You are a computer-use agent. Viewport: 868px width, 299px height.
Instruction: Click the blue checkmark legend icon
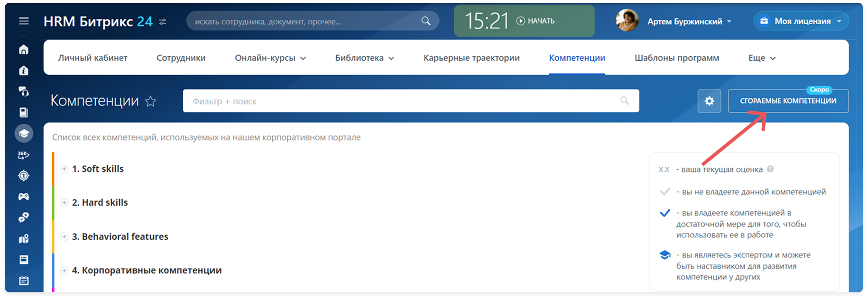(x=665, y=213)
